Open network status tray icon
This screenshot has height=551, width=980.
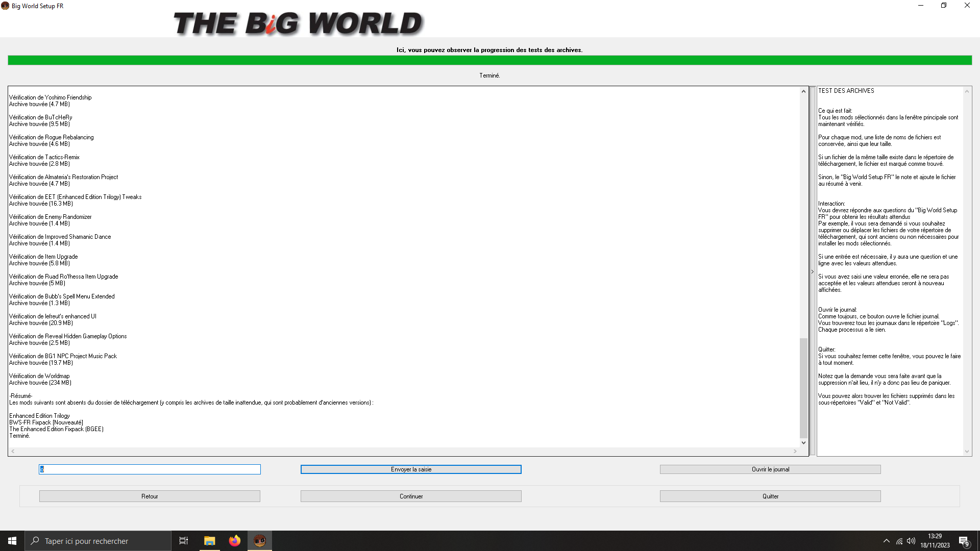899,541
